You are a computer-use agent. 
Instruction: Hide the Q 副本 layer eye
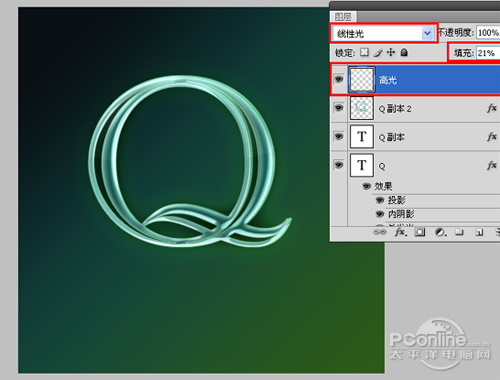339,136
